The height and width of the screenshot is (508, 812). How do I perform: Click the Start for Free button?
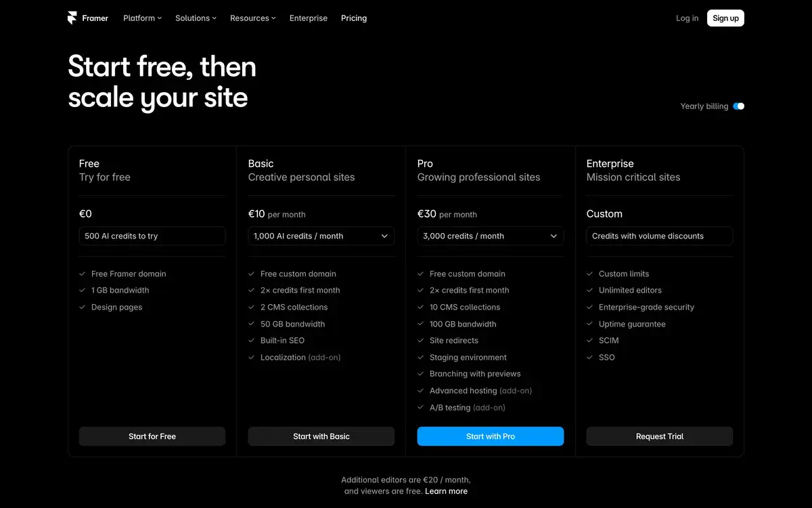pos(152,436)
